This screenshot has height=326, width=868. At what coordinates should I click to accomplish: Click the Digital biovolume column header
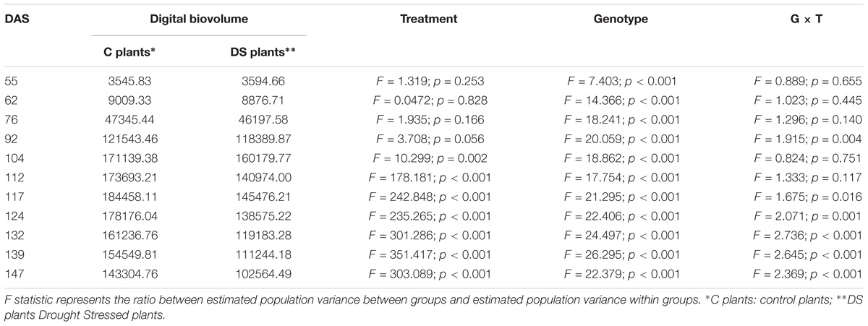coord(199,20)
